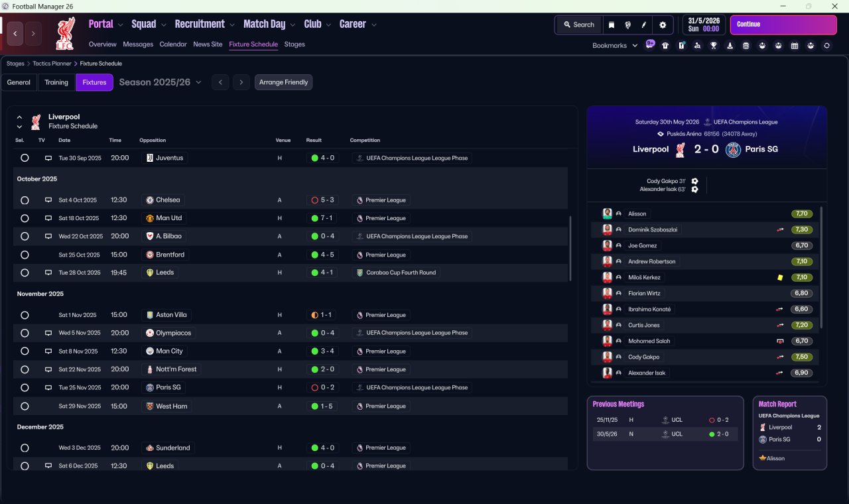Click the pencil edit icon in header
The image size is (849, 504).
pos(643,25)
